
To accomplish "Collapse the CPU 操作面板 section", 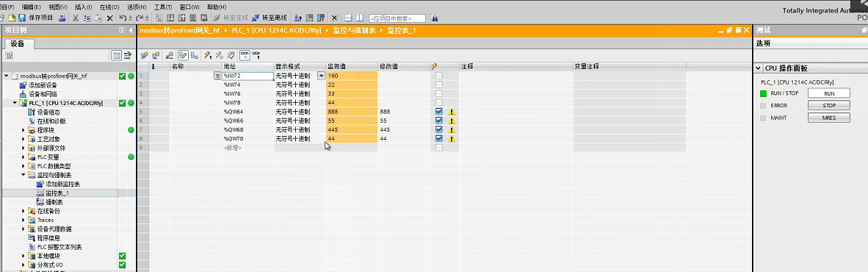I will (759, 68).
